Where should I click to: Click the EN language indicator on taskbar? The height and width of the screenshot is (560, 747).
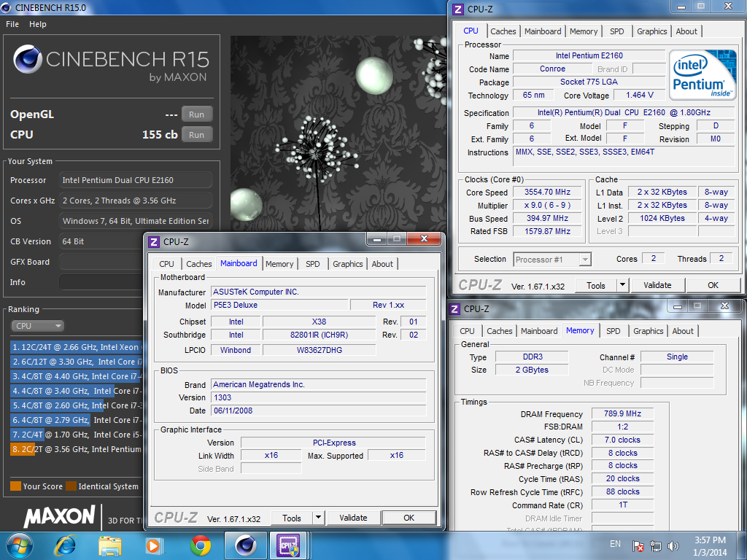click(x=615, y=544)
